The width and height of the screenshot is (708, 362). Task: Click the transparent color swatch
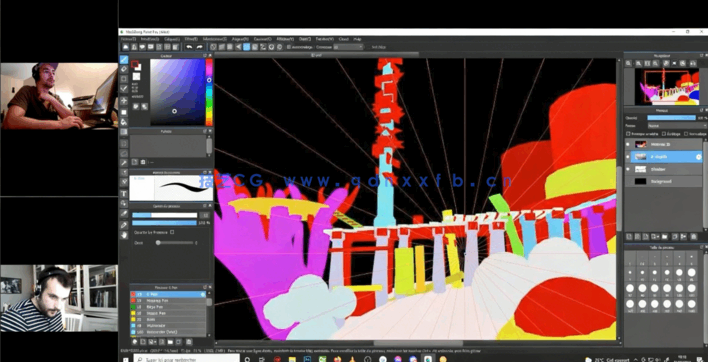click(136, 77)
